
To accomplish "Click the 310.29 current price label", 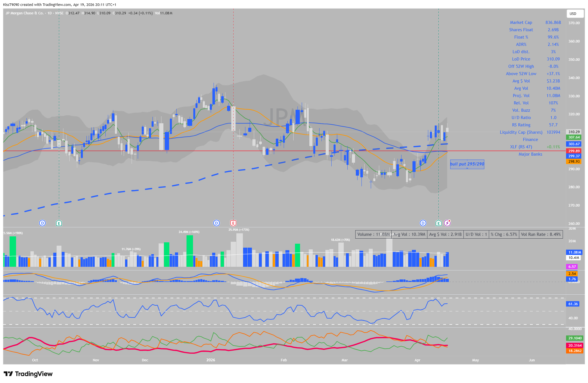I will pyautogui.click(x=574, y=132).
